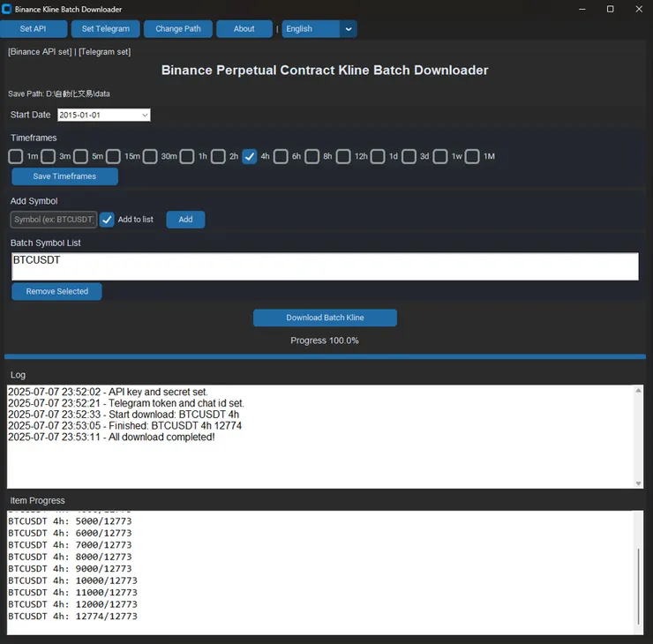
Task: Enable the 1d timeframe checkbox
Action: coord(378,156)
